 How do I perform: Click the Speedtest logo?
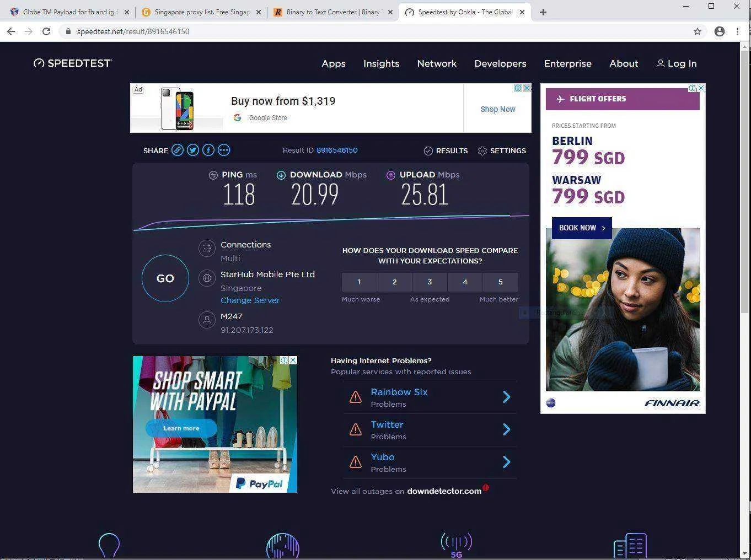point(72,63)
